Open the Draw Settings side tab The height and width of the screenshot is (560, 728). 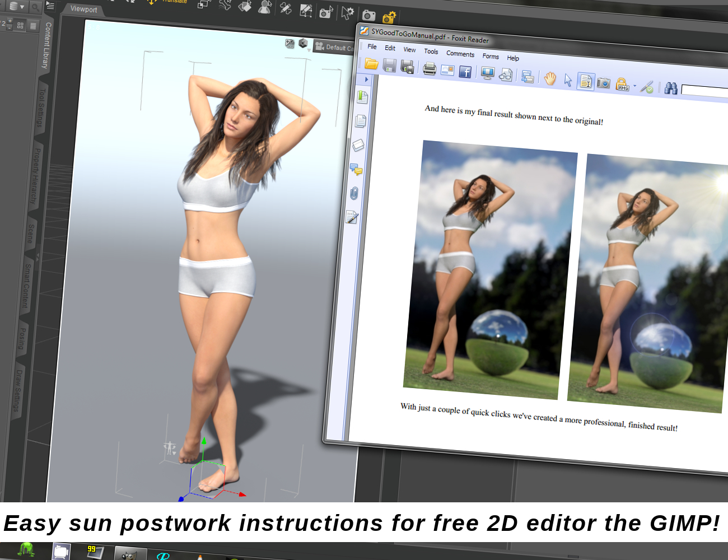click(x=18, y=390)
